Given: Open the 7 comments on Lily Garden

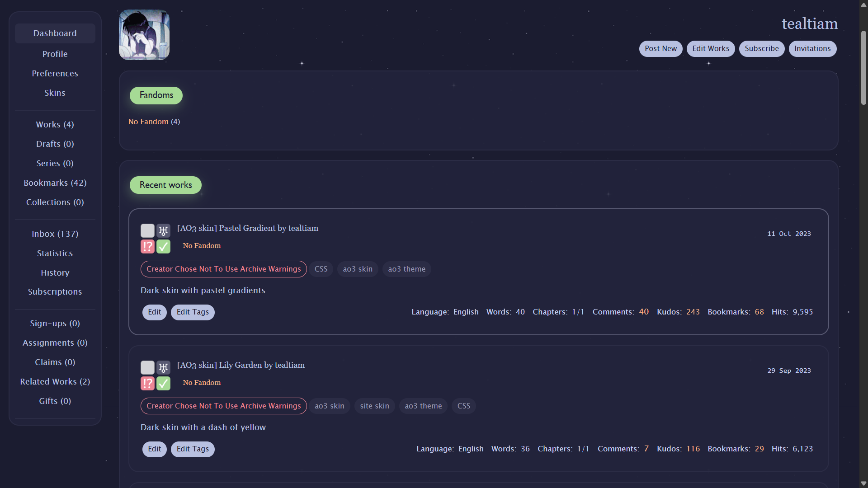Looking at the screenshot, I should [x=646, y=449].
